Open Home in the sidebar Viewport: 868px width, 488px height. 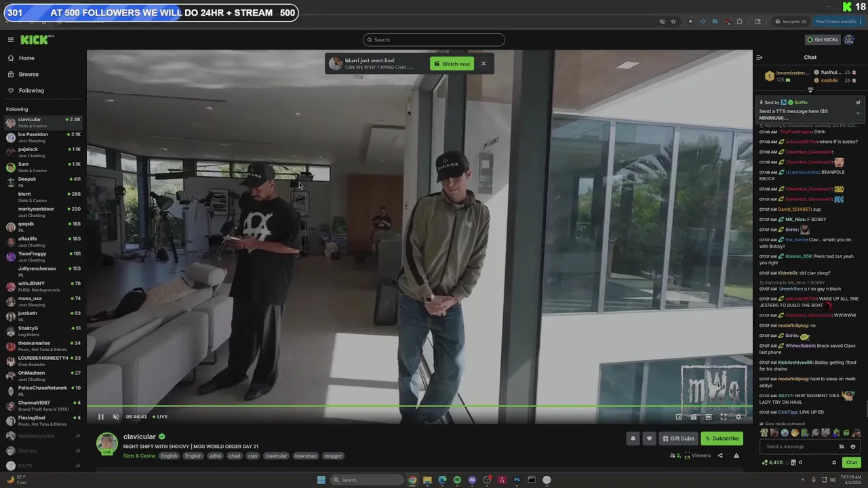pyautogui.click(x=26, y=58)
